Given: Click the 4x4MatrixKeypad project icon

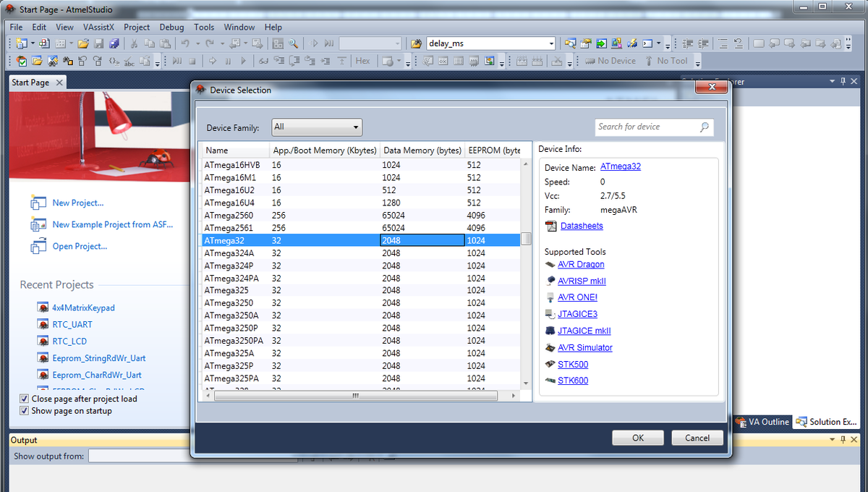Looking at the screenshot, I should pyautogui.click(x=43, y=307).
